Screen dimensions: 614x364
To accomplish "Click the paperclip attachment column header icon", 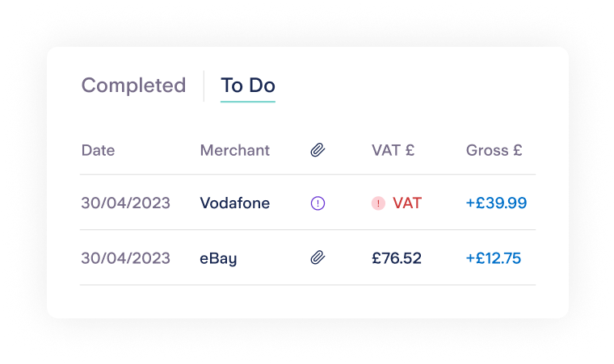I will point(318,150).
